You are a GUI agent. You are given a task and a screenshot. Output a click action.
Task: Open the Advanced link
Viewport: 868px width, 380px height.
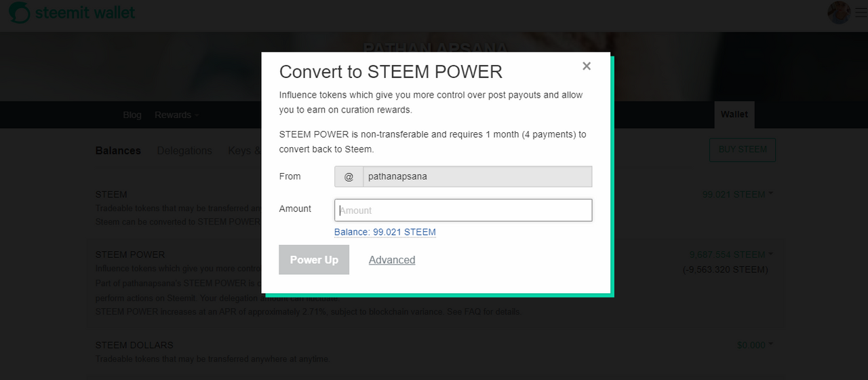pos(392,260)
